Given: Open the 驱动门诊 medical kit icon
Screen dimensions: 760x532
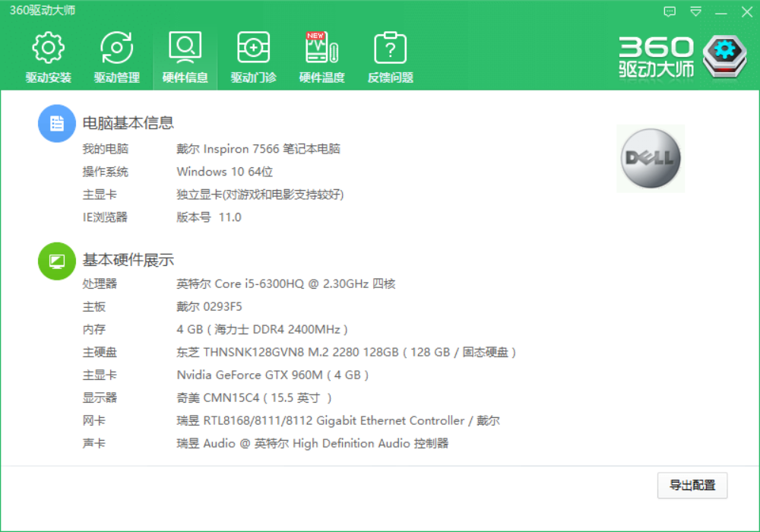Looking at the screenshot, I should (254, 48).
